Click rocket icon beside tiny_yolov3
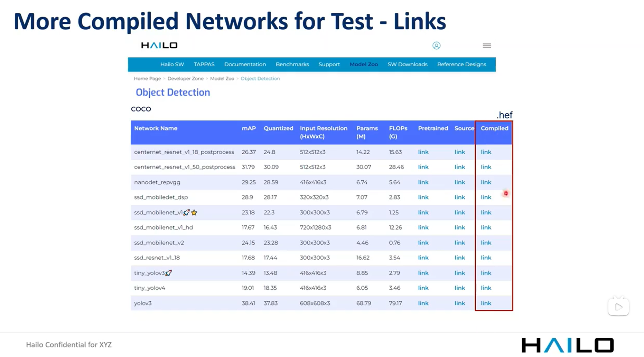This screenshot has width=644, height=357. [x=168, y=273]
